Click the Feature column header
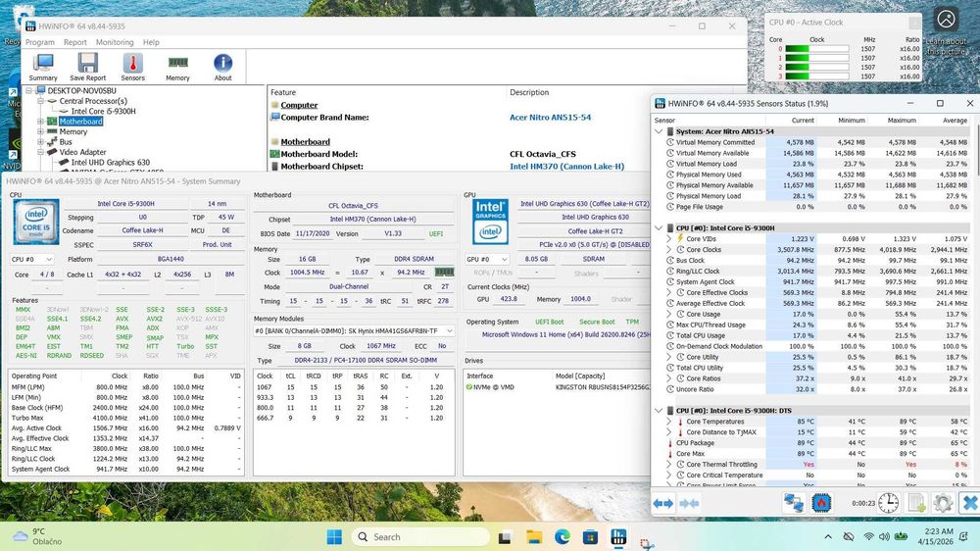The height and width of the screenshot is (551, 980). 283,92
